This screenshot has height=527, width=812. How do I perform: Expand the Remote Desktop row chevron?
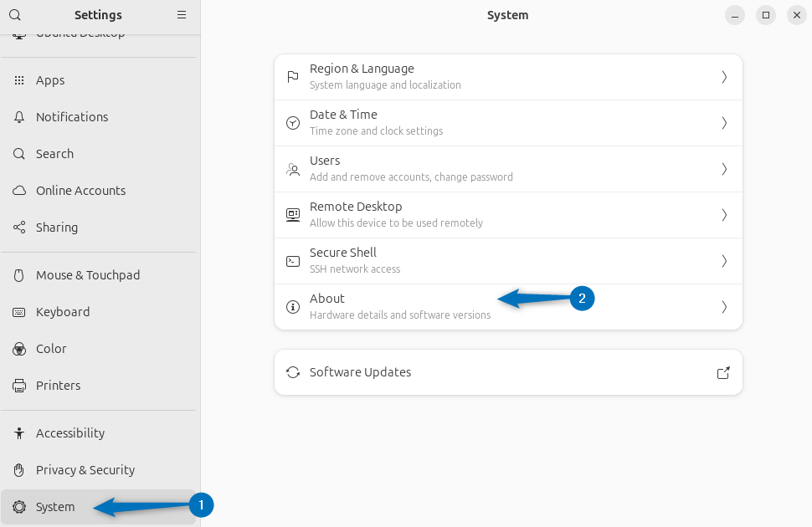point(723,214)
